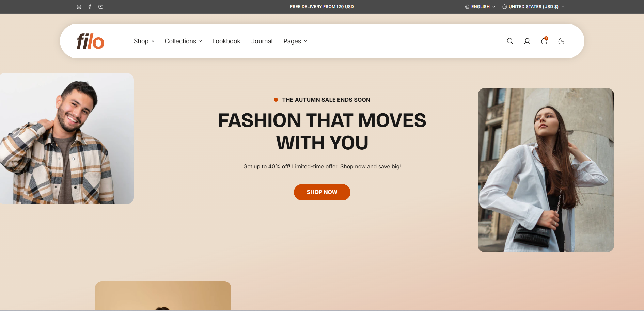Expand the Pages menu
This screenshot has width=644, height=311.
click(295, 41)
